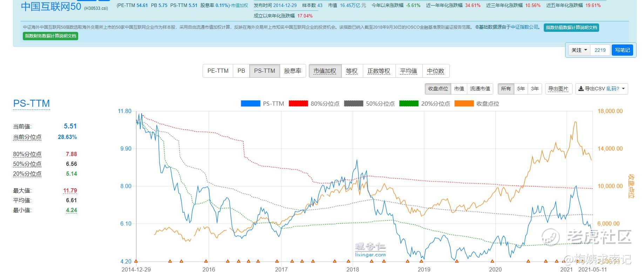Show 流通市值 overlay on chart
This screenshot has height=274, width=644.
tap(480, 89)
